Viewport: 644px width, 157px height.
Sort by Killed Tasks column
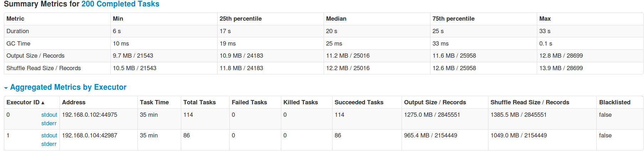(x=300, y=102)
